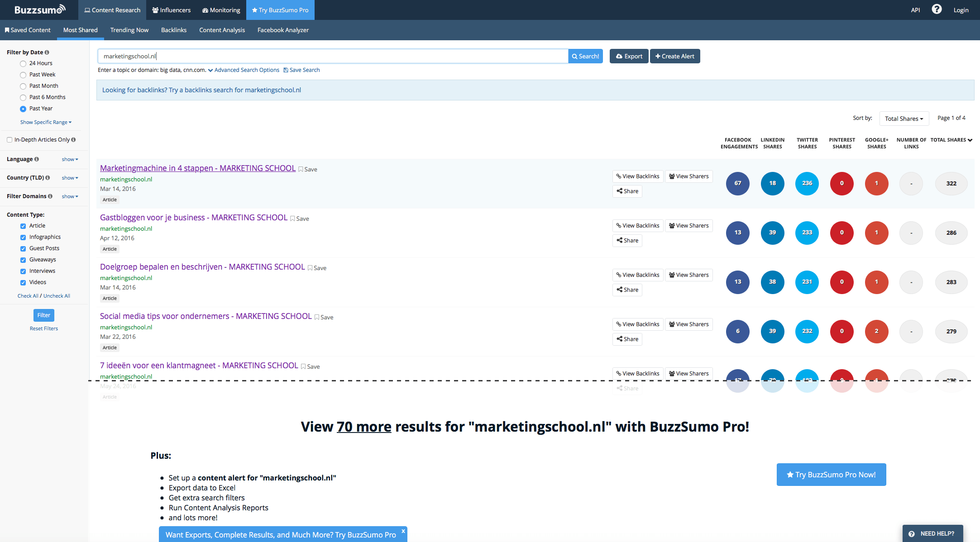The width and height of the screenshot is (980, 542).
Task: Open the help question mark icon
Action: [937, 10]
